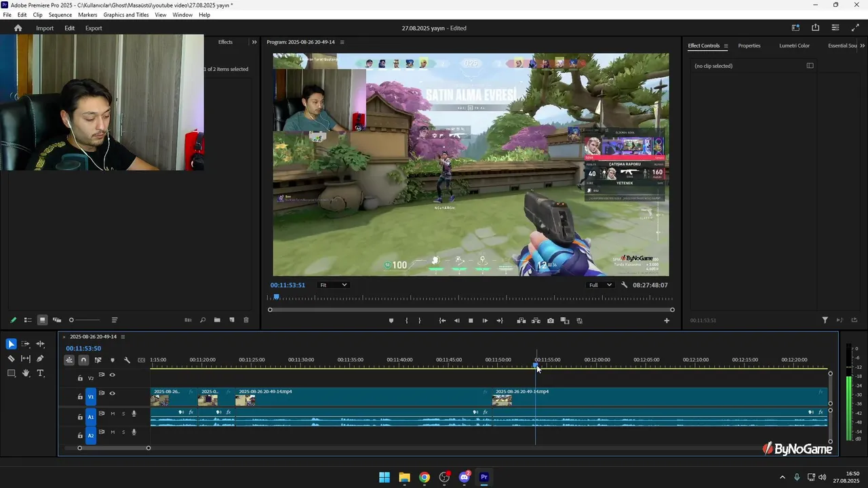
Task: Open Graphics and Titles menu
Action: [126, 15]
